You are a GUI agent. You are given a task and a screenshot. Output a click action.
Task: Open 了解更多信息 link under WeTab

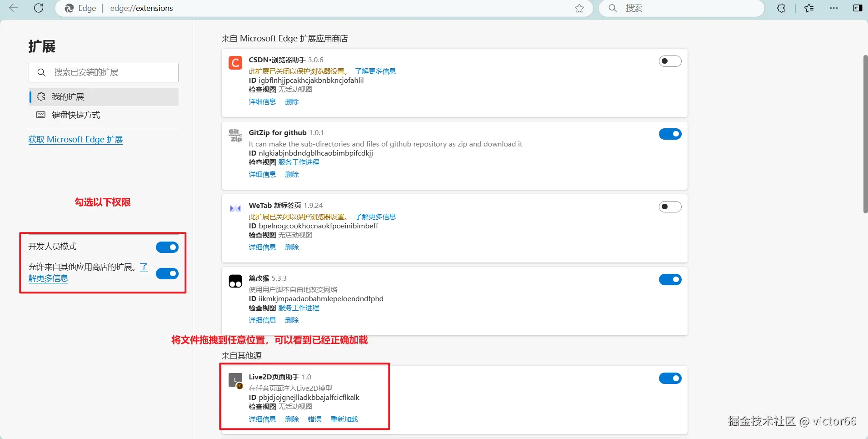(x=375, y=217)
